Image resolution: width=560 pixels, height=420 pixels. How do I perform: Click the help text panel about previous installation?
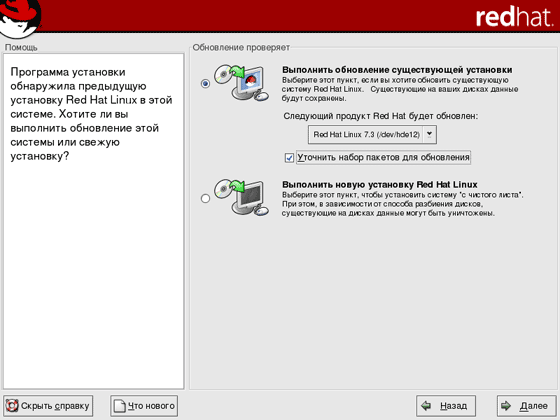pos(94,221)
